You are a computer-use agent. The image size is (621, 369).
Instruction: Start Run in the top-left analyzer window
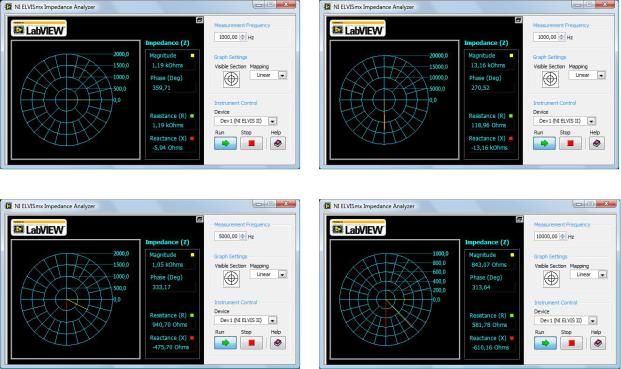point(225,143)
